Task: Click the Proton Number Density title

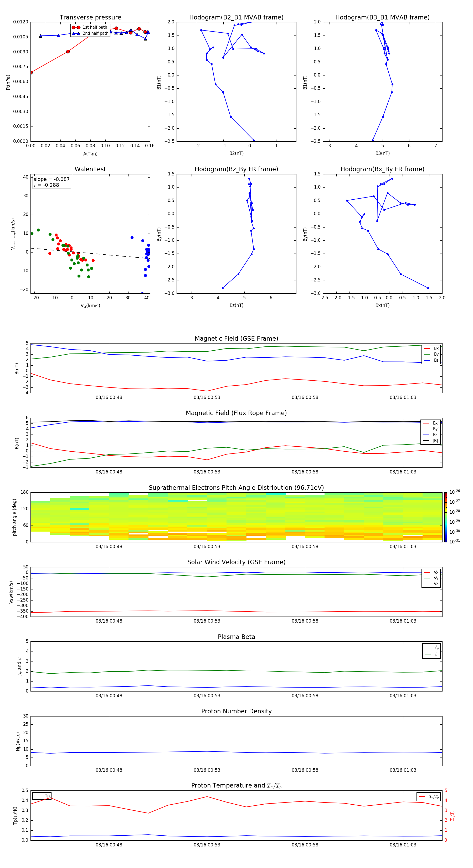Action: 236,711
